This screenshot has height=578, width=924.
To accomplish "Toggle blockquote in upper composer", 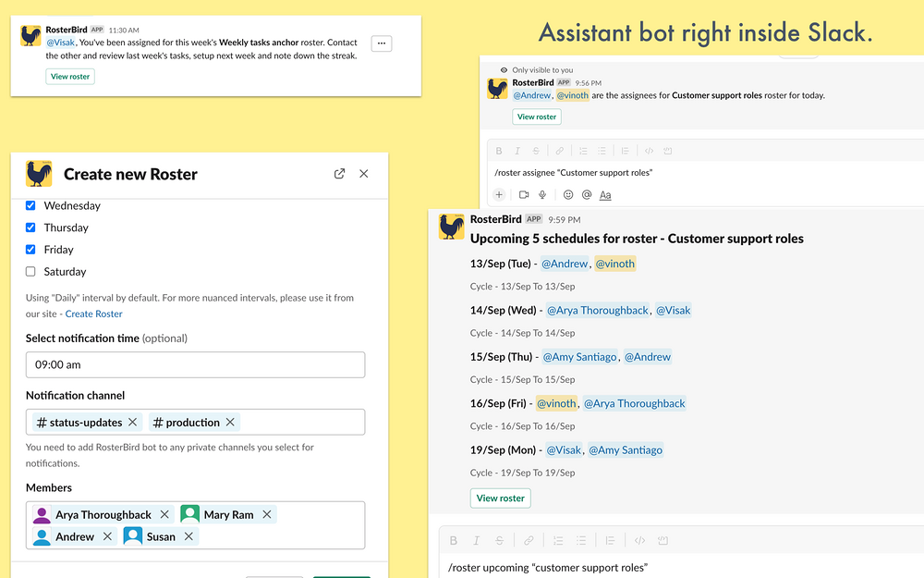I will click(x=626, y=151).
